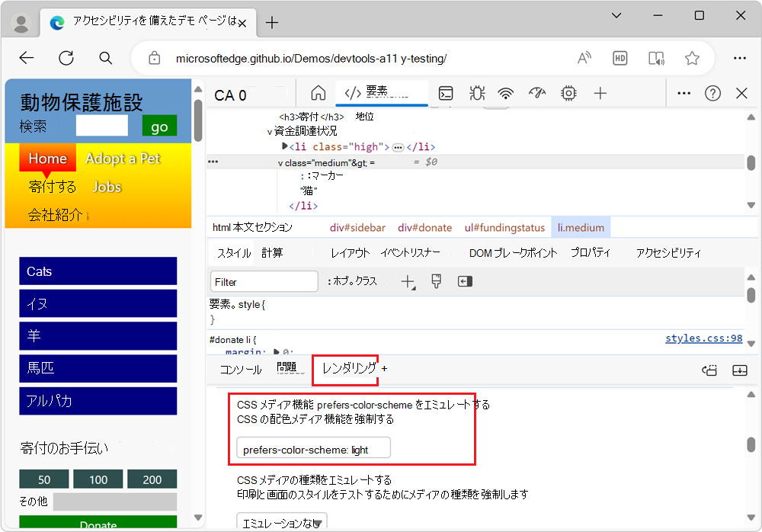Add page to favorites with the star icon
Image resolution: width=762 pixels, height=532 pixels.
tap(691, 57)
